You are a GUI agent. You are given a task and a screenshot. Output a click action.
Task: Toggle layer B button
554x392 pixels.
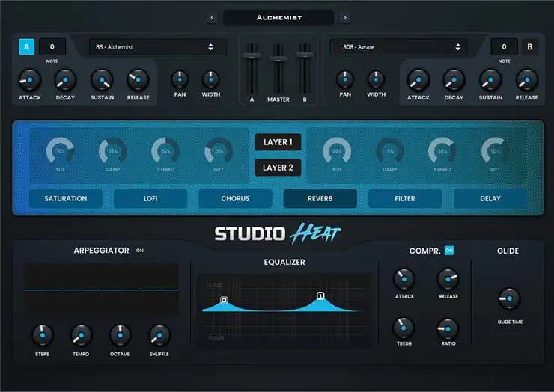tap(529, 46)
